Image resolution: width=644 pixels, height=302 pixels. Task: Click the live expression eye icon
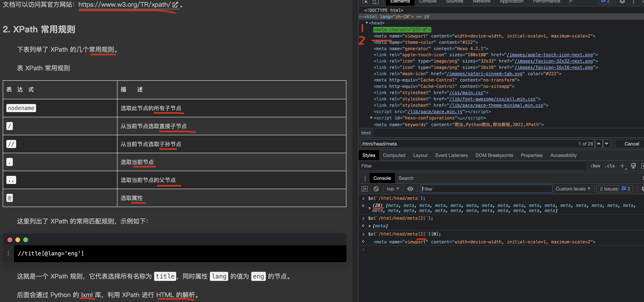410,189
